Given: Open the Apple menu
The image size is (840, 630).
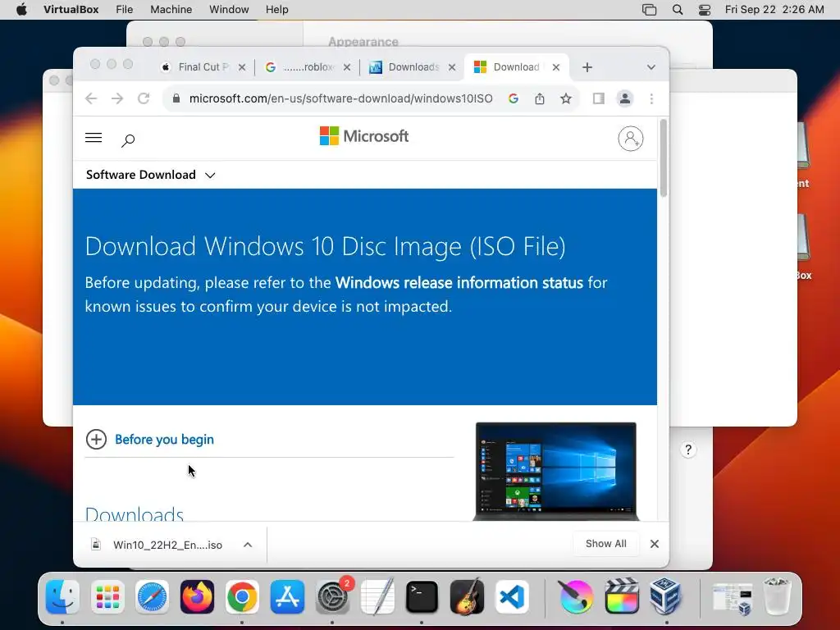Looking at the screenshot, I should coord(21,10).
